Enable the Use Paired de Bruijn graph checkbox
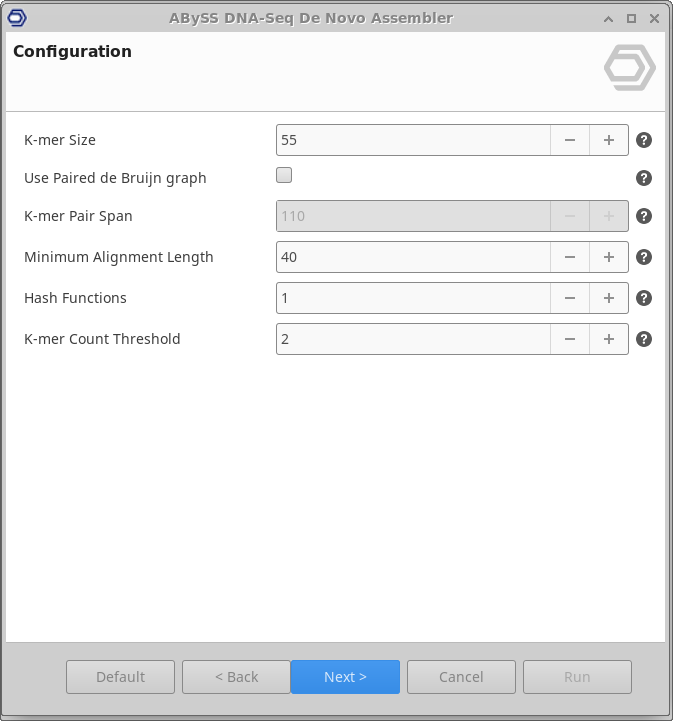Image resolution: width=673 pixels, height=721 pixels. click(x=284, y=176)
